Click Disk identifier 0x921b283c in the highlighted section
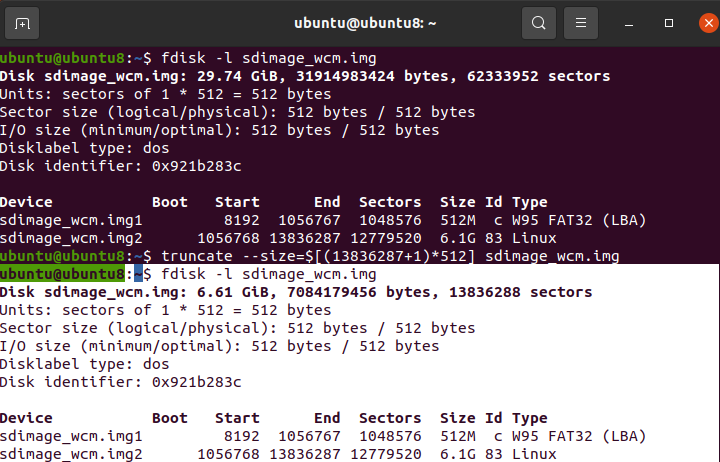The height and width of the screenshot is (462, 720). [x=120, y=382]
